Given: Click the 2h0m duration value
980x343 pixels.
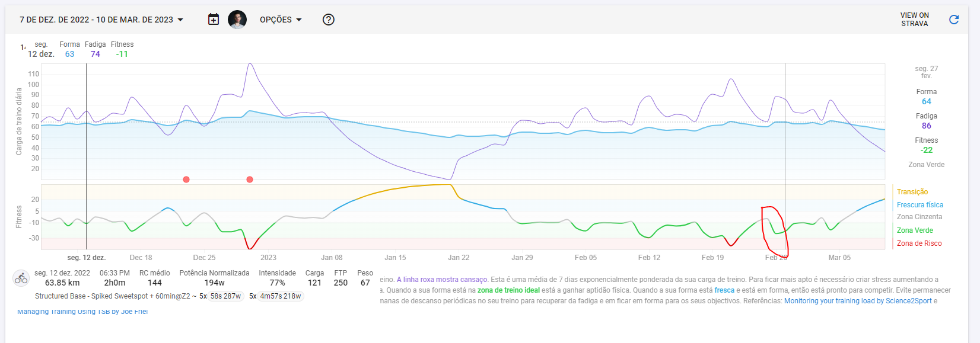Looking at the screenshot, I should point(115,283).
